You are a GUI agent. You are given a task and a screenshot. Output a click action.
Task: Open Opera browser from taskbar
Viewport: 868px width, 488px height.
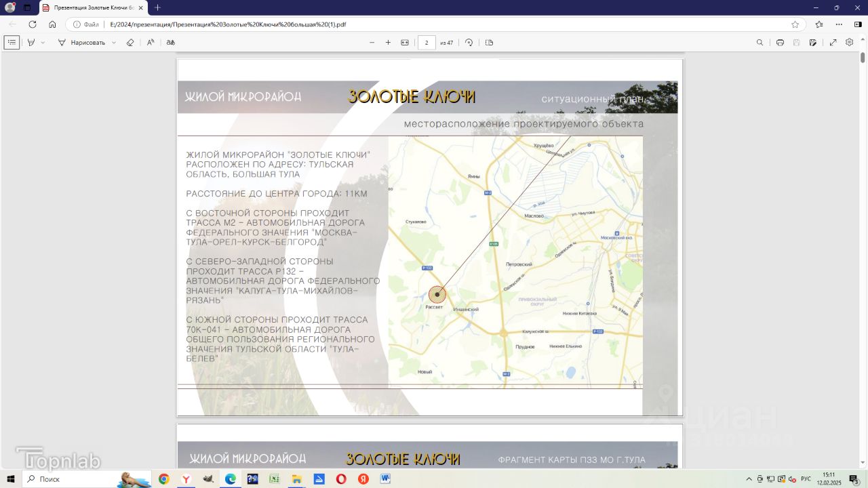pyautogui.click(x=341, y=479)
